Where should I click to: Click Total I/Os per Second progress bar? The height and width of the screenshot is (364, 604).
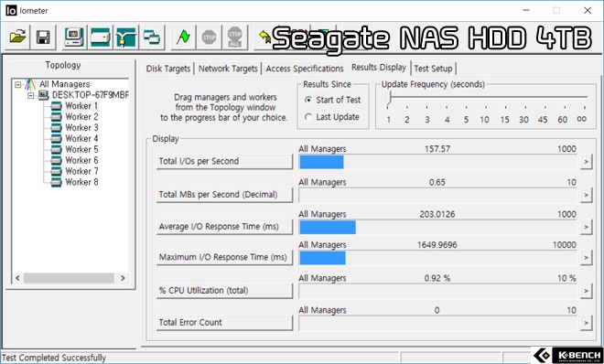coord(438,162)
